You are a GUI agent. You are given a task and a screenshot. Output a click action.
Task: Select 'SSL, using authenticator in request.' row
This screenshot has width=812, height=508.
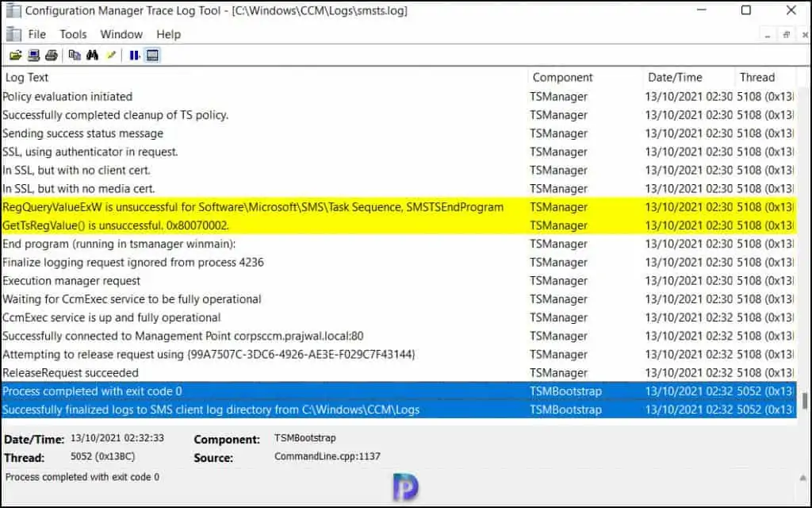[x=398, y=152]
